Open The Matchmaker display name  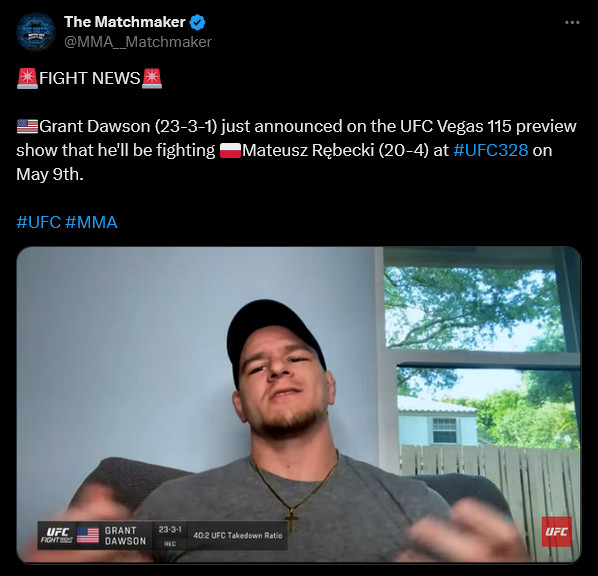125,22
